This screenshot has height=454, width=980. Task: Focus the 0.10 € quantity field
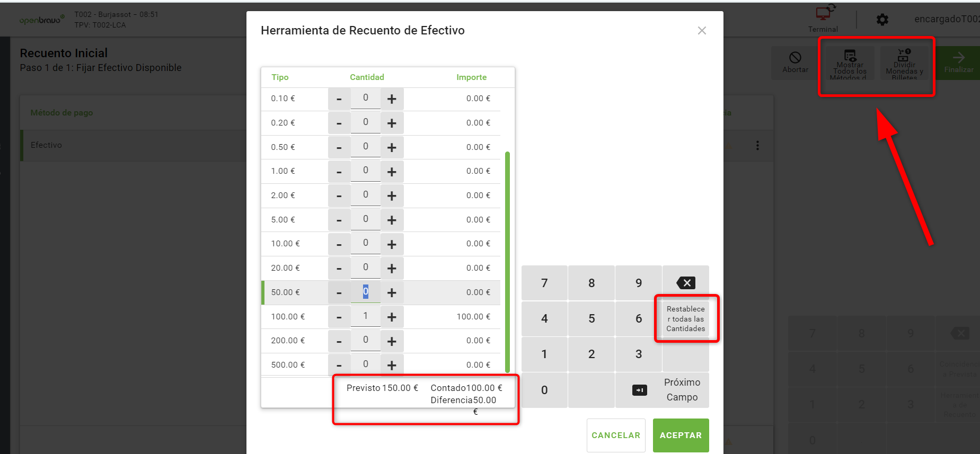pyautogui.click(x=366, y=98)
